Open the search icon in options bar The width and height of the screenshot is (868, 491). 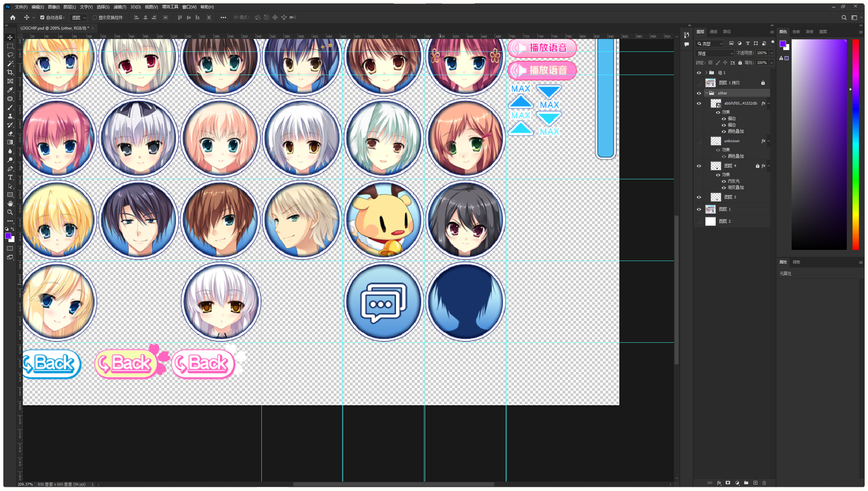pyautogui.click(x=844, y=17)
